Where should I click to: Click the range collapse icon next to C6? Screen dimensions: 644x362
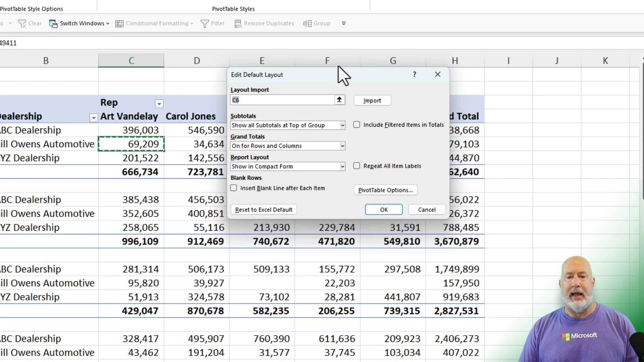[x=339, y=100]
